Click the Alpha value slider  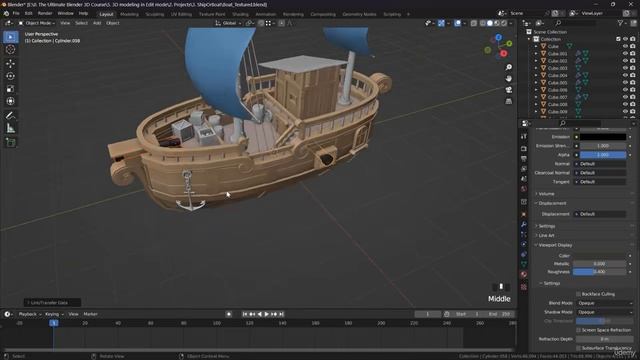pos(603,155)
